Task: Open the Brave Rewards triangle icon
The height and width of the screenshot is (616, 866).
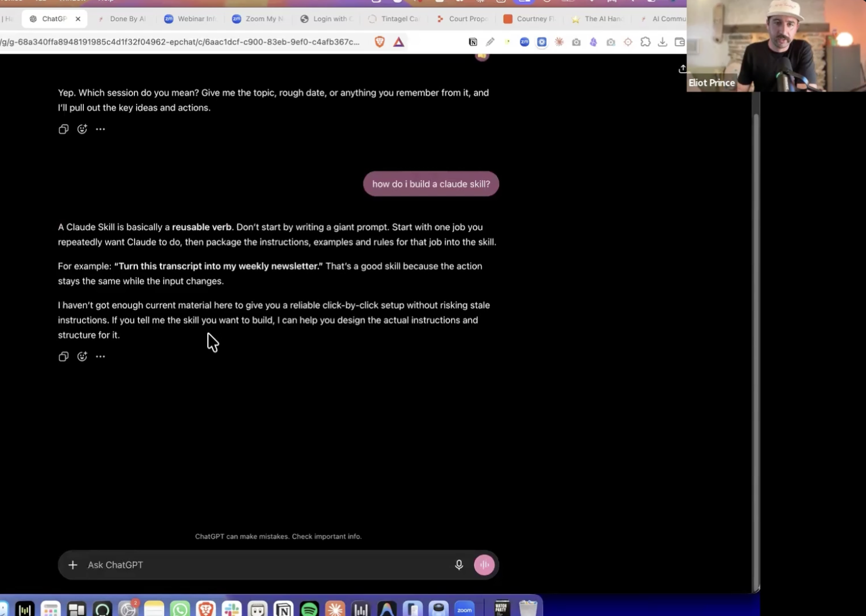Action: click(398, 42)
